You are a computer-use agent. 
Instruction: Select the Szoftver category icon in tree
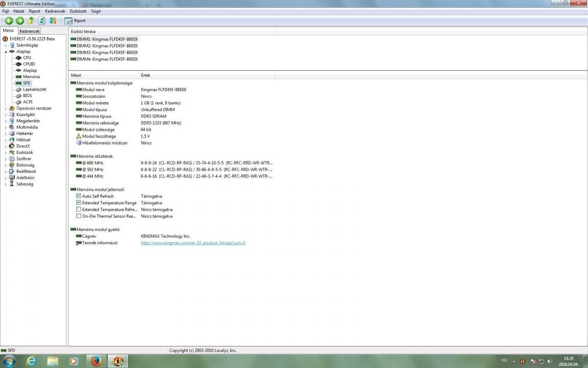tap(12, 159)
